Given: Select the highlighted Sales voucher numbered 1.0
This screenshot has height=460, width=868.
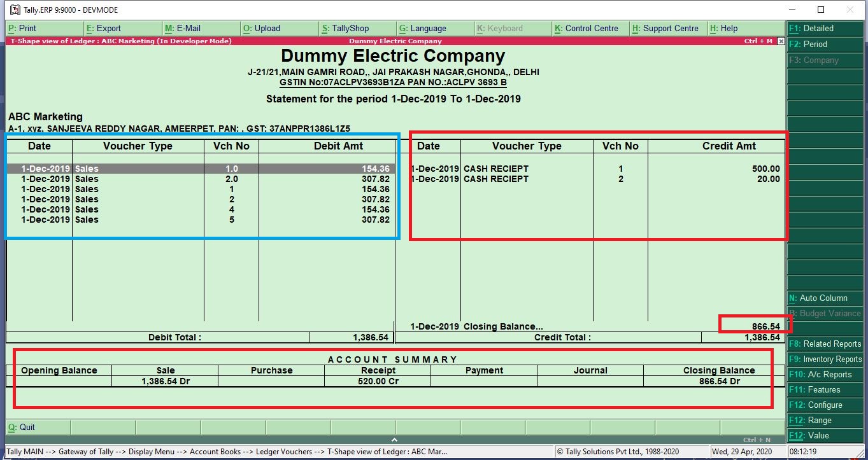Looking at the screenshot, I should point(201,169).
